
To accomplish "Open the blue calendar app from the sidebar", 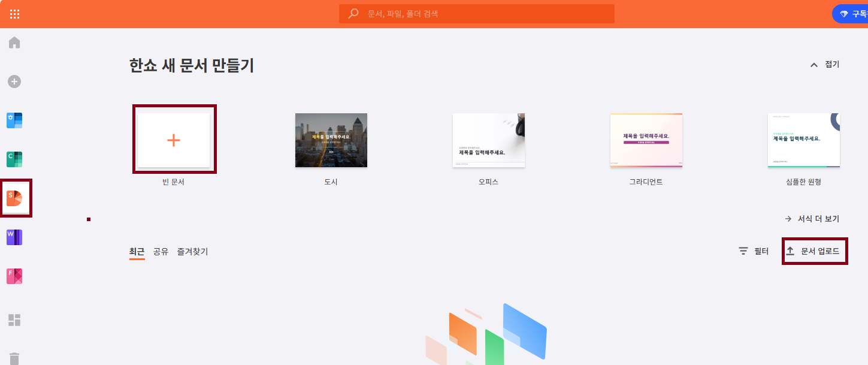I will tap(14, 120).
